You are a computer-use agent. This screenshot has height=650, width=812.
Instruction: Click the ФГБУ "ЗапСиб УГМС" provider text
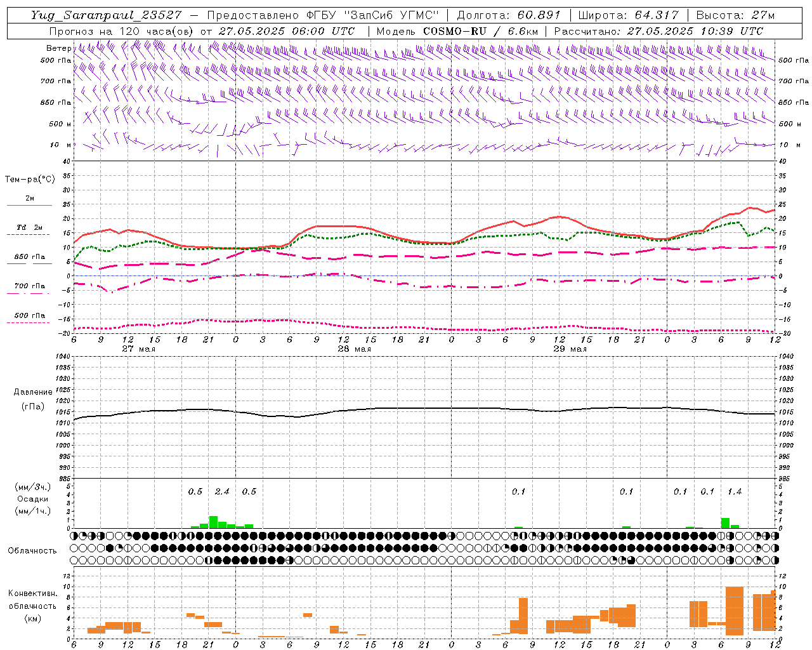[x=373, y=15]
